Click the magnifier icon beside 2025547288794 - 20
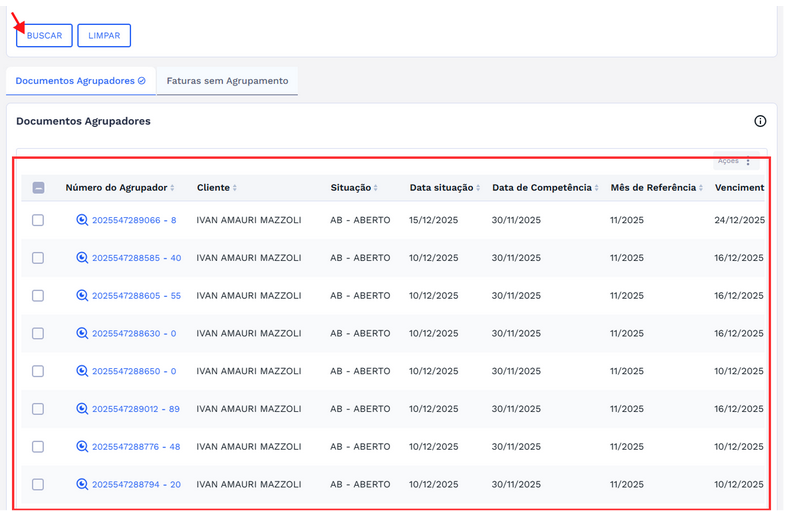The width and height of the screenshot is (793, 525). coord(82,484)
